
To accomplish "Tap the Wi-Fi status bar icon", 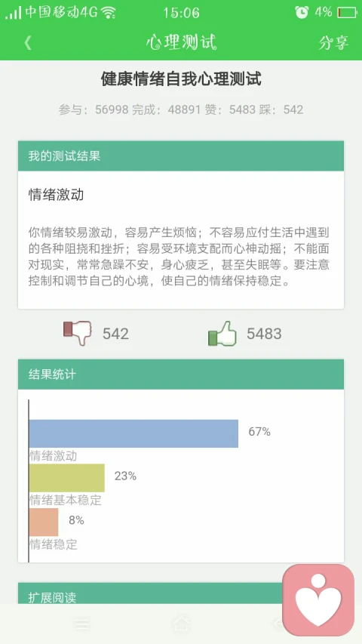I will (109, 13).
